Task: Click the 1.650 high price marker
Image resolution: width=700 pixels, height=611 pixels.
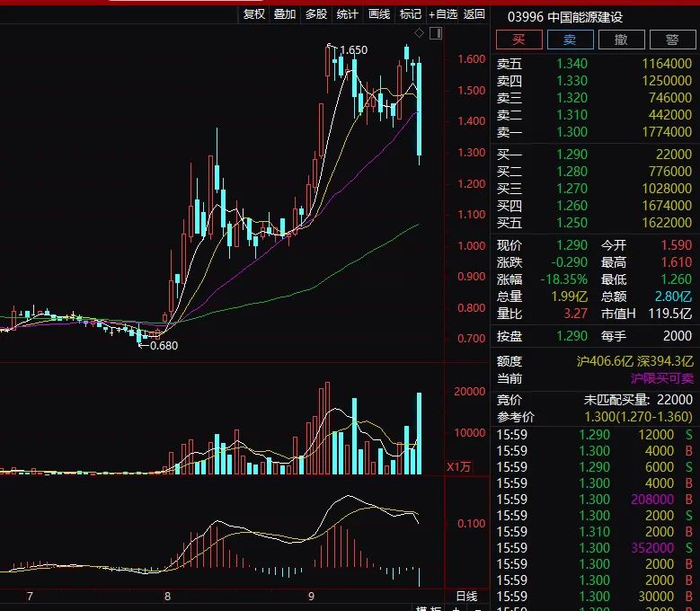Action: click(353, 50)
